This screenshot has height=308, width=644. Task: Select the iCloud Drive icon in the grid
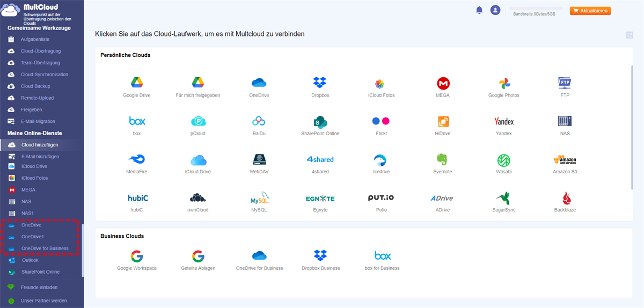point(198,160)
